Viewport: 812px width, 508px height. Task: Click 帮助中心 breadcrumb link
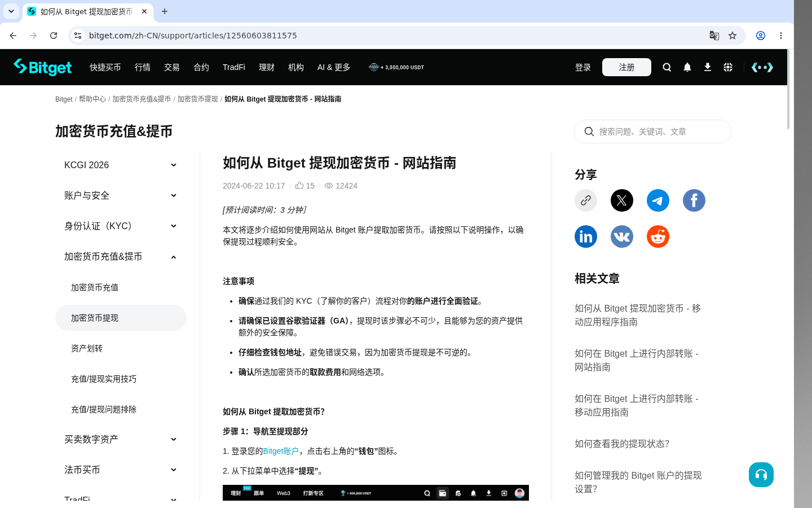pos(92,99)
